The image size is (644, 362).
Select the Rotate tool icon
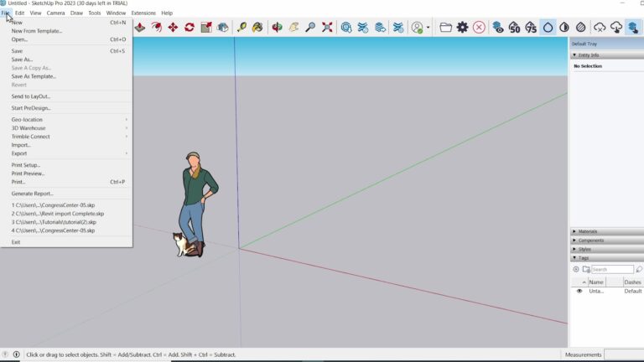pos(190,28)
